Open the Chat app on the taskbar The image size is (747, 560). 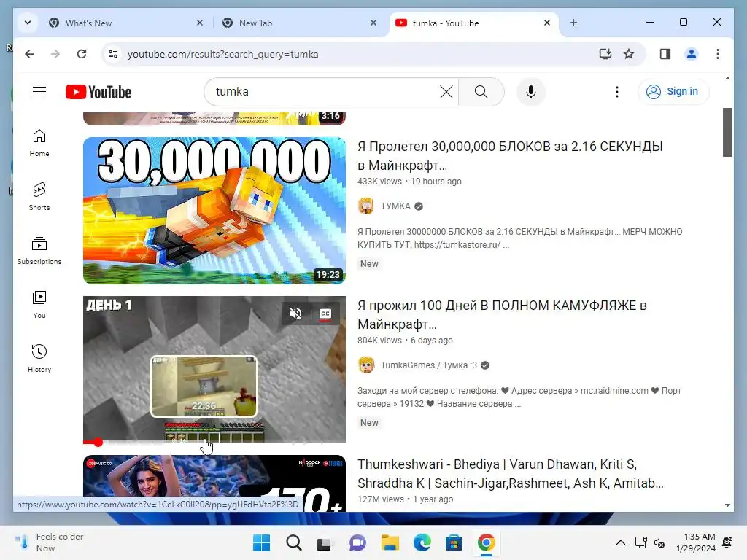pyautogui.click(x=357, y=542)
